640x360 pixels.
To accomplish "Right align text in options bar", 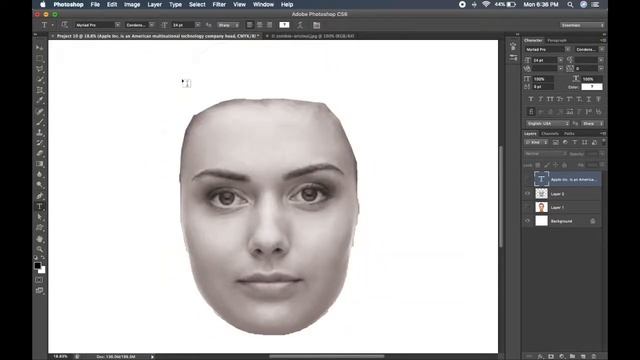I will pos(269,25).
